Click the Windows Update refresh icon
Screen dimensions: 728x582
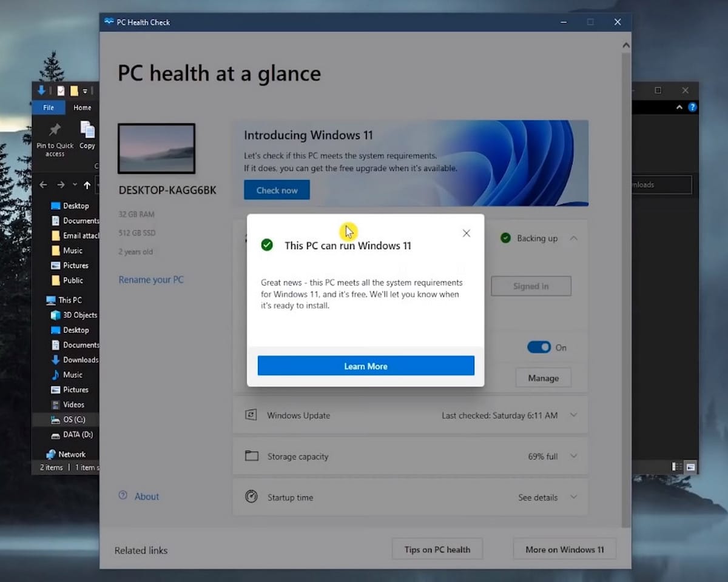[251, 415]
